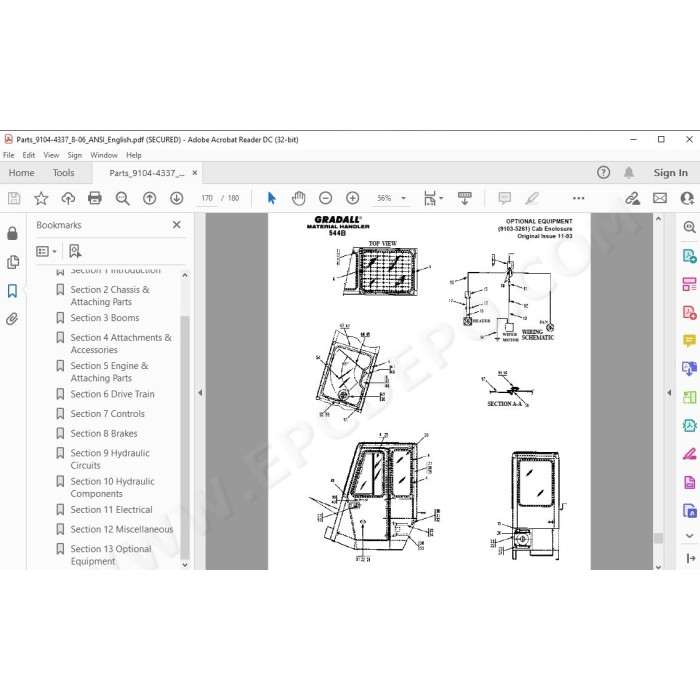
Task: Find current bookmark icon
Action: 75,251
